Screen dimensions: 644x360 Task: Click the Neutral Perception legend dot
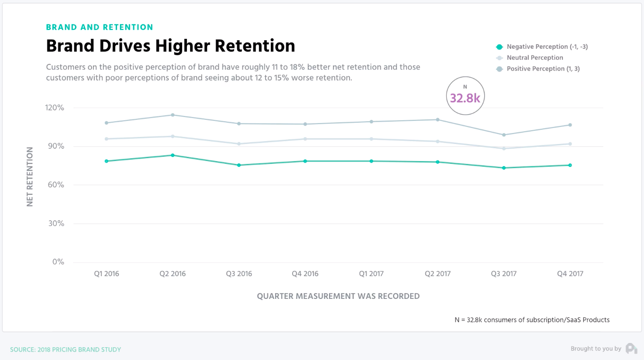[x=499, y=58]
